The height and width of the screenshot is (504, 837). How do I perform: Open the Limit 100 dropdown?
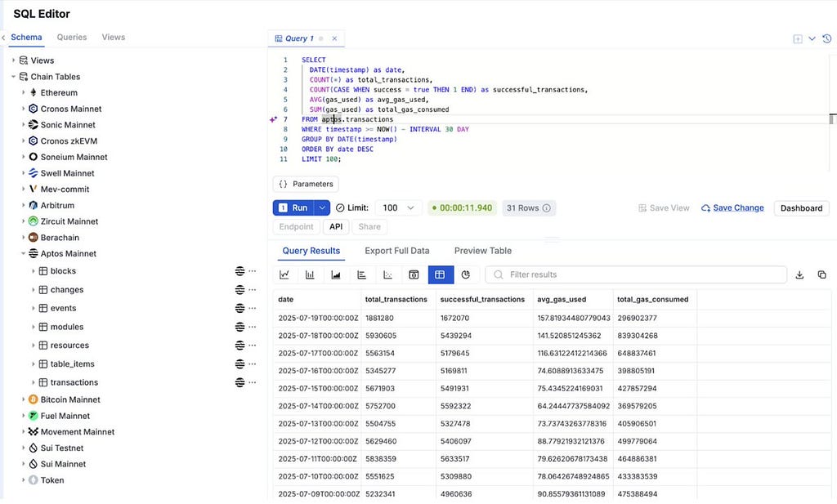click(399, 208)
